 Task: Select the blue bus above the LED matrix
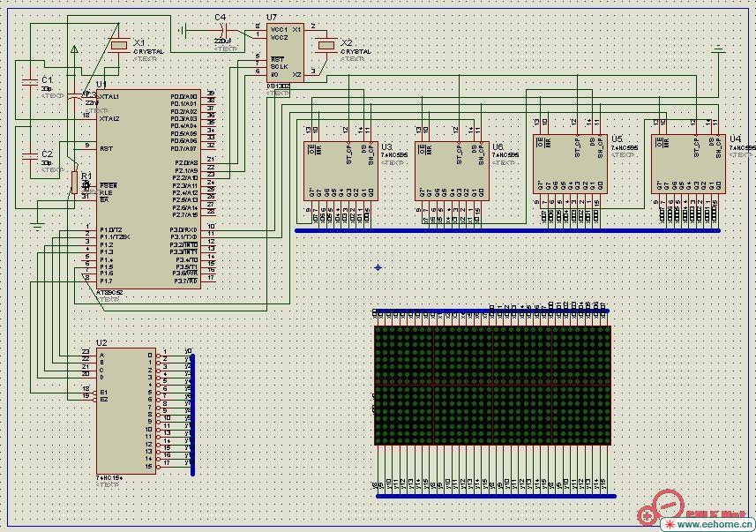491,311
